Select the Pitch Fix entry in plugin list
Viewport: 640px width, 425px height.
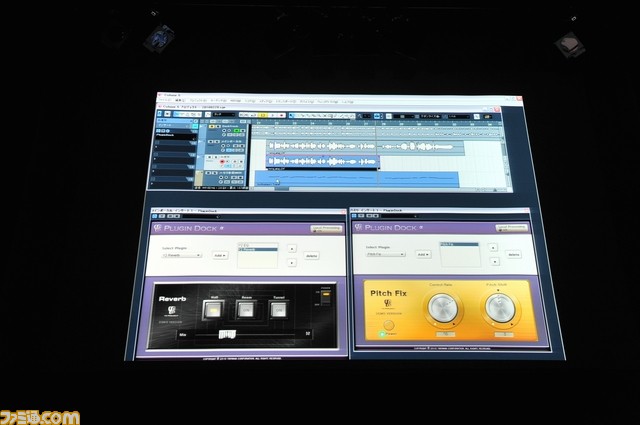(x=459, y=245)
